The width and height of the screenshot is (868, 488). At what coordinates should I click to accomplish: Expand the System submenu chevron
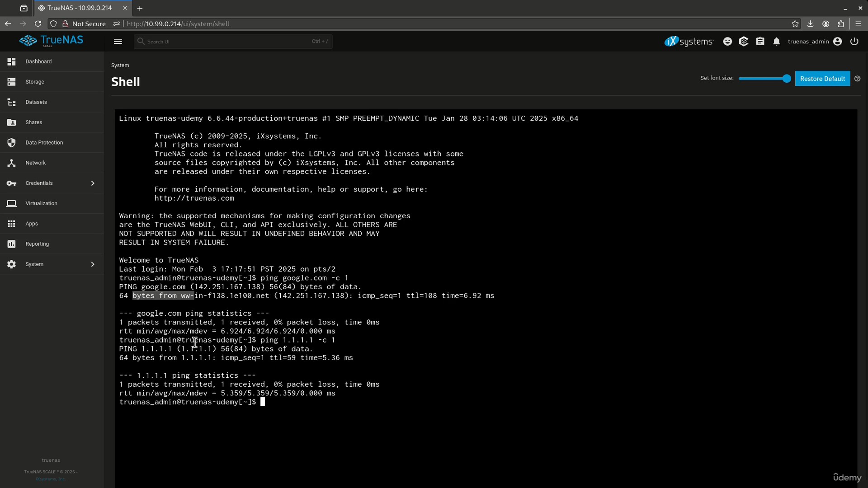point(93,264)
